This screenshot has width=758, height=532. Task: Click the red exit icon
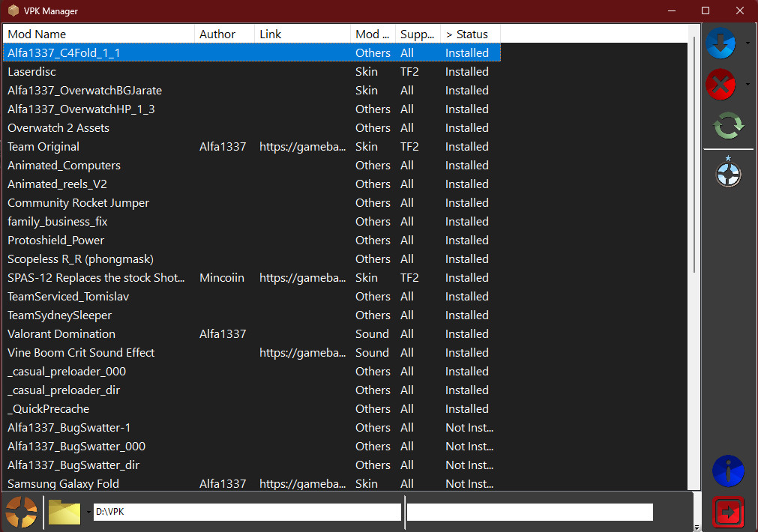727,512
